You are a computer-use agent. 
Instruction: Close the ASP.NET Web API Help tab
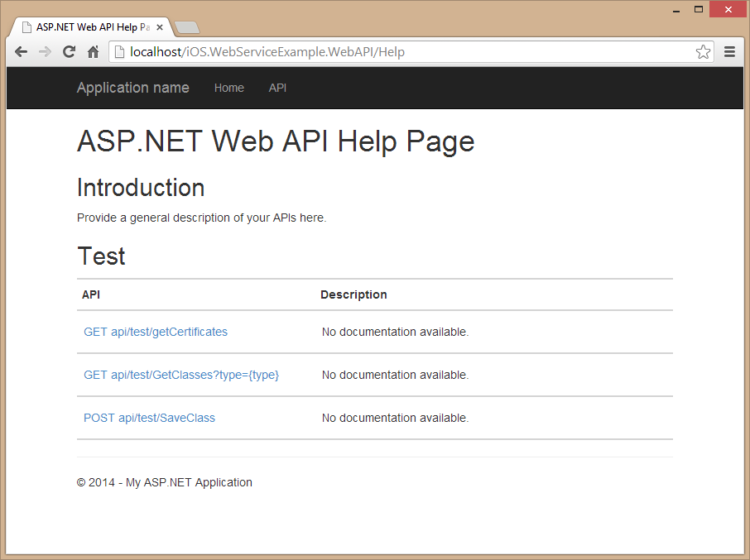(160, 27)
